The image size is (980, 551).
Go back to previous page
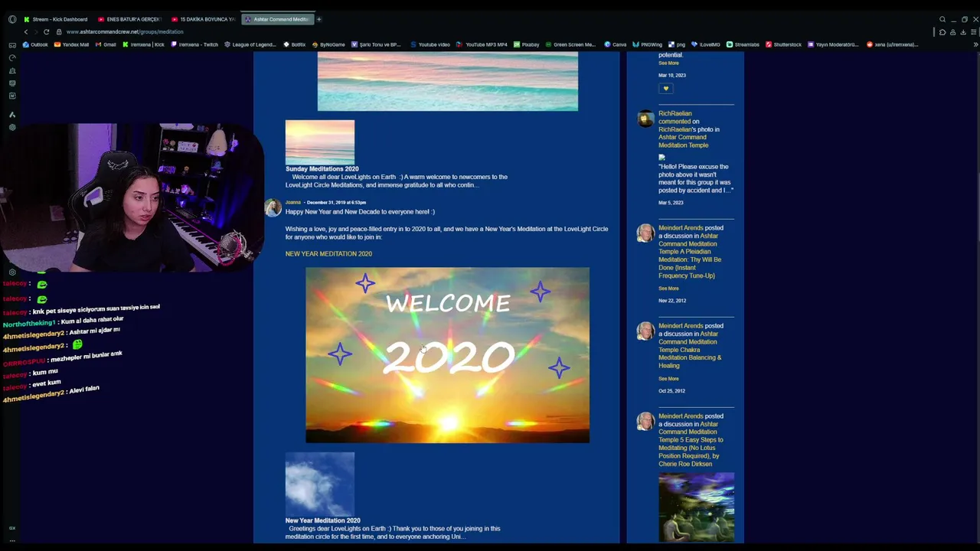pyautogui.click(x=26, y=31)
